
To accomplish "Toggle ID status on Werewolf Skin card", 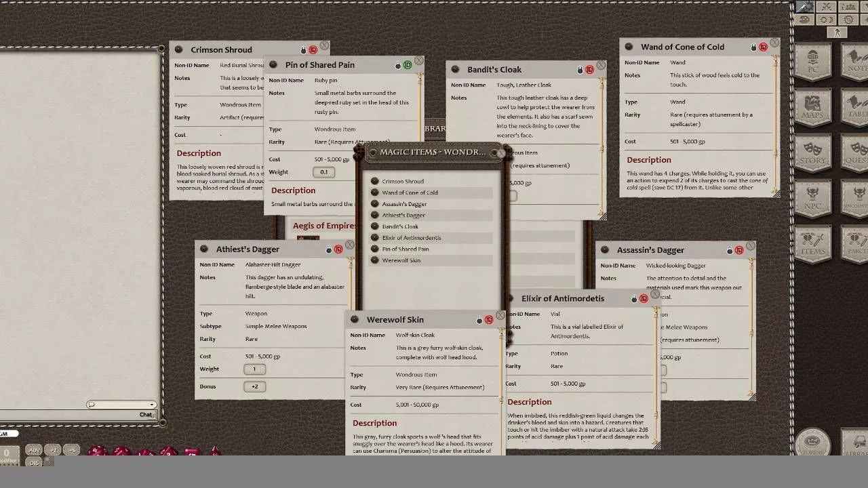I will click(x=489, y=320).
